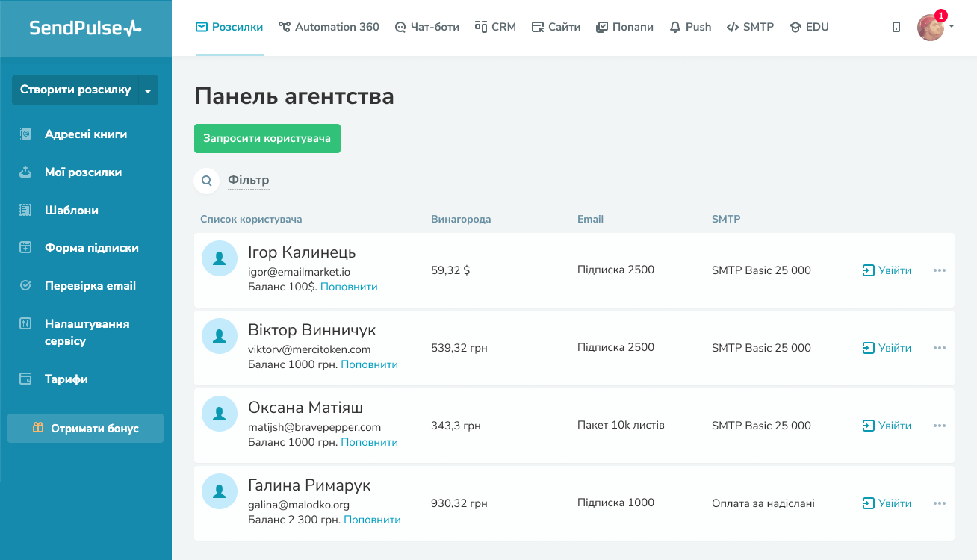Image resolution: width=977 pixels, height=560 pixels.
Task: Open more options for Віктор Винничук
Action: [x=940, y=348]
